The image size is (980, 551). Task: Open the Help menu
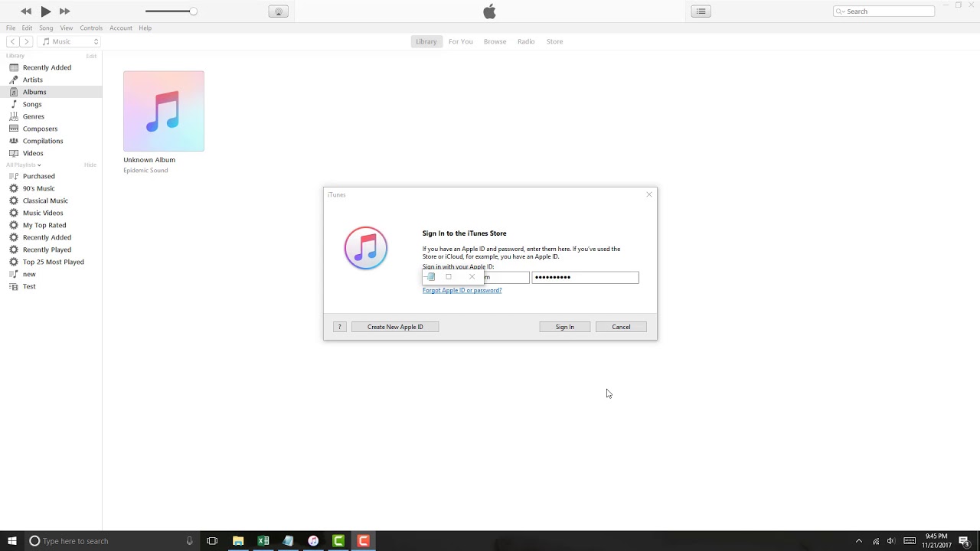[145, 28]
